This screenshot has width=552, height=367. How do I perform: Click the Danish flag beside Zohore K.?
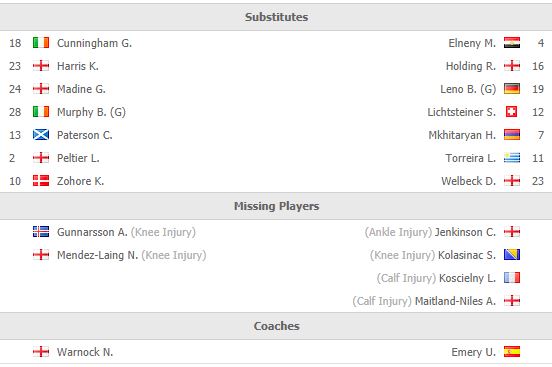pyautogui.click(x=41, y=181)
